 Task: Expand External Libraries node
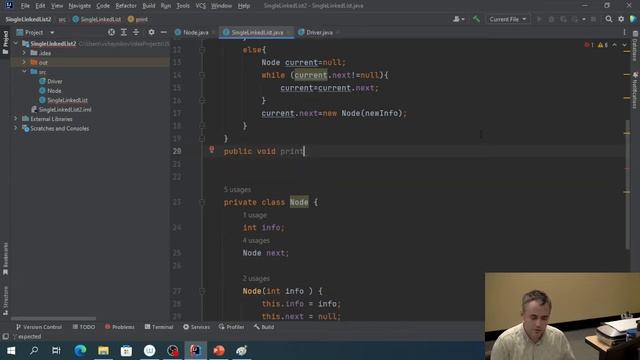tap(16, 119)
